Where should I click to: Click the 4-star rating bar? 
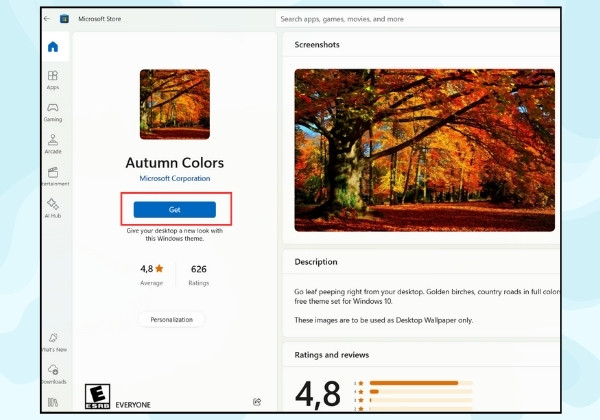[421, 391]
